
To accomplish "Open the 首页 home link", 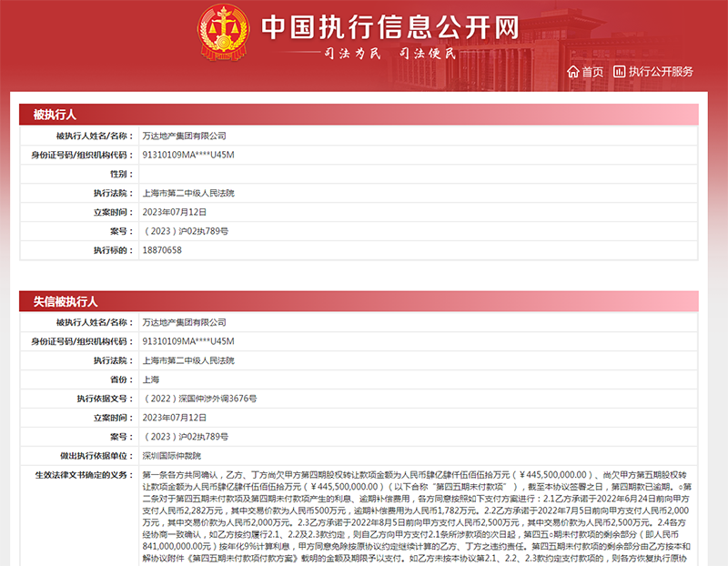I will 592,72.
